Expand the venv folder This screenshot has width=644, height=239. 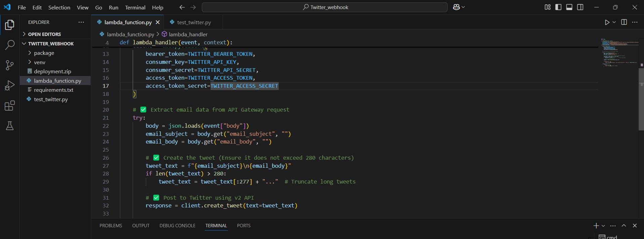[40, 63]
